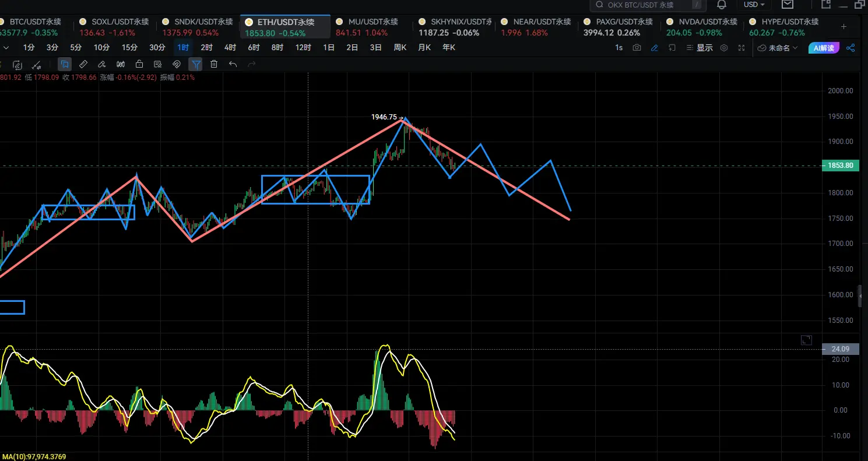Click the share icon beside AI解读

pos(851,48)
